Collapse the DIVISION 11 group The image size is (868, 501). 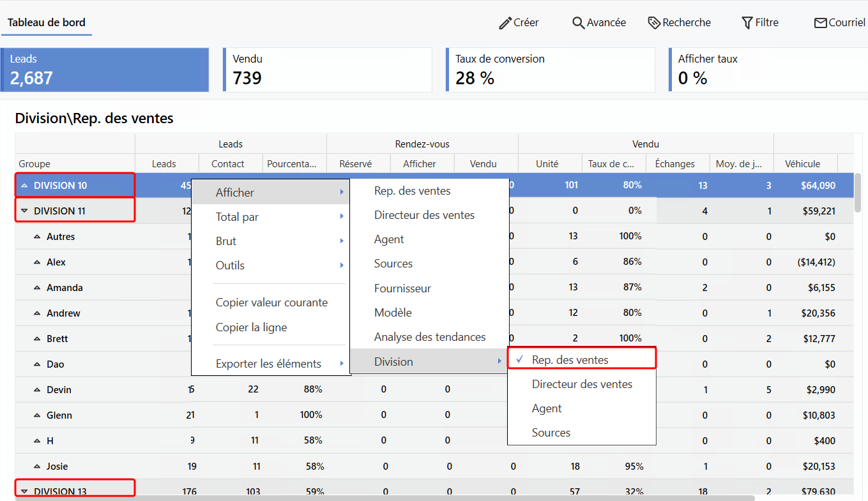pyautogui.click(x=25, y=211)
